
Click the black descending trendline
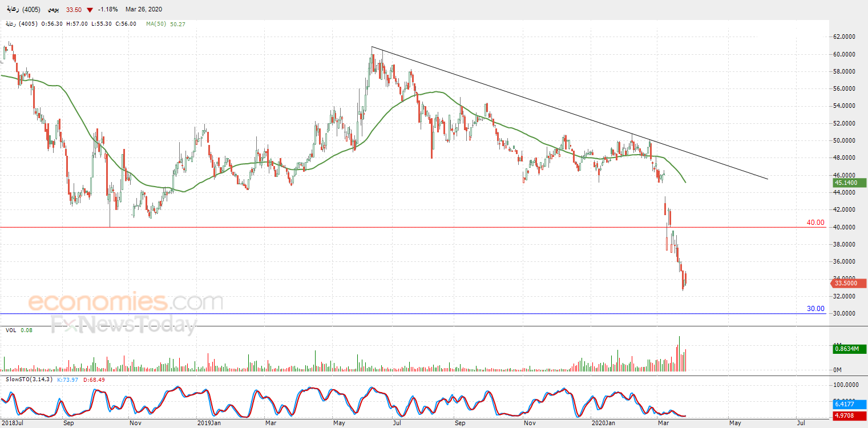[570, 113]
